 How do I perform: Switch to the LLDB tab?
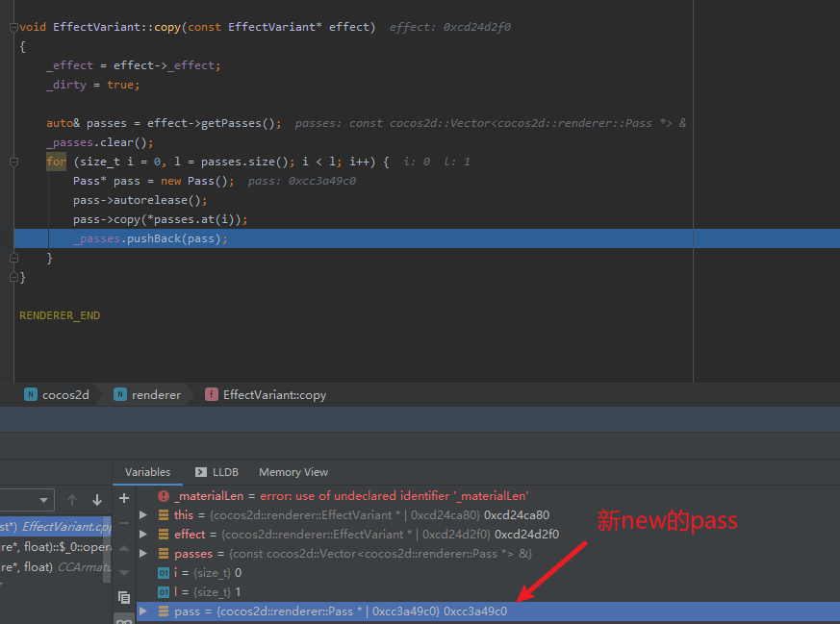point(216,472)
